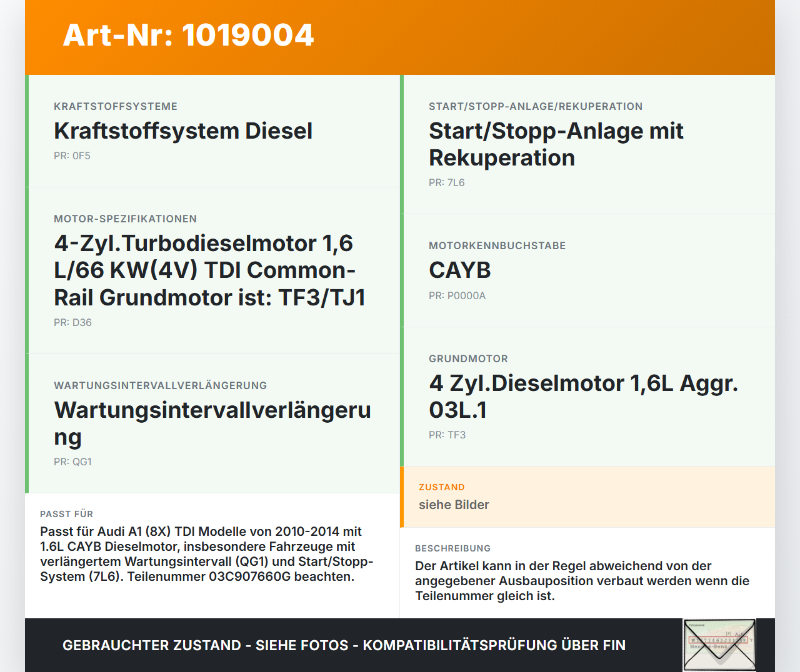Click the GEBRAUCHTER ZUSTAND footer banner text
Image resolution: width=800 pixels, height=672 pixels.
344,645
